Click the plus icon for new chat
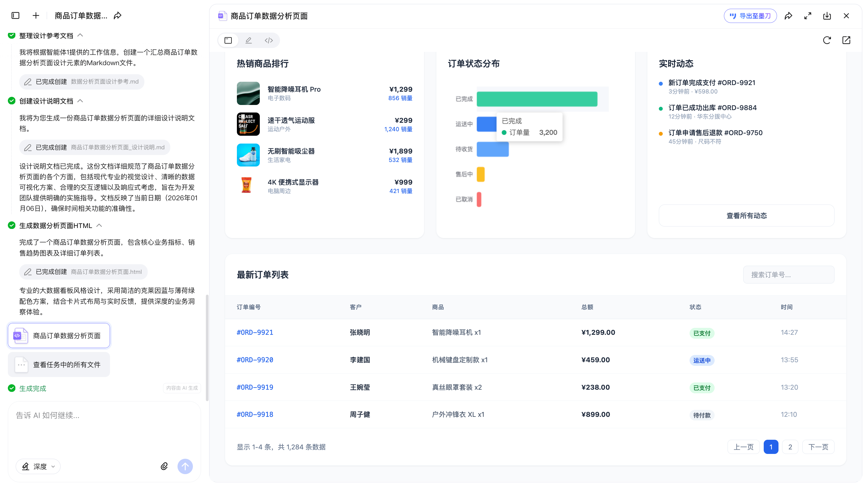 (36, 15)
